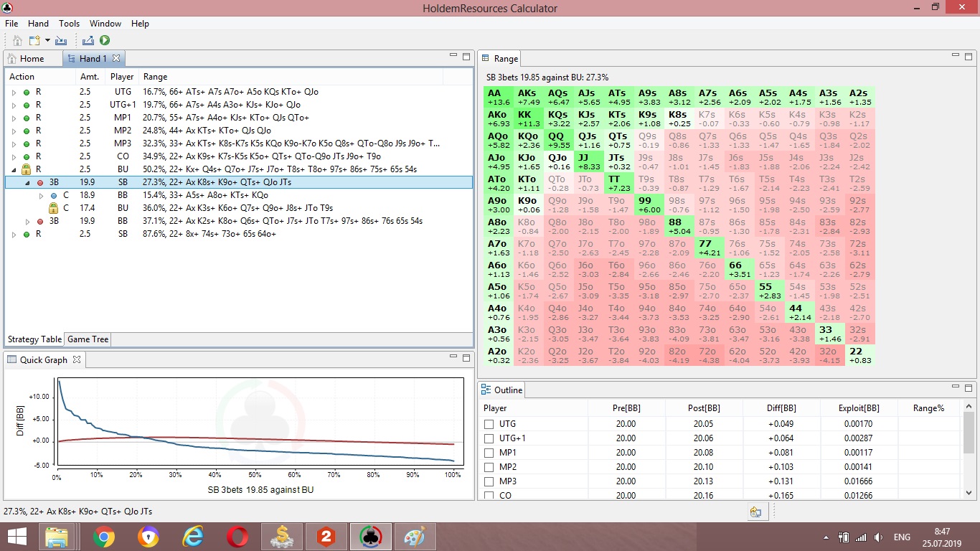Open the Window menu
Viewport: 980px width, 551px height.
(x=105, y=24)
